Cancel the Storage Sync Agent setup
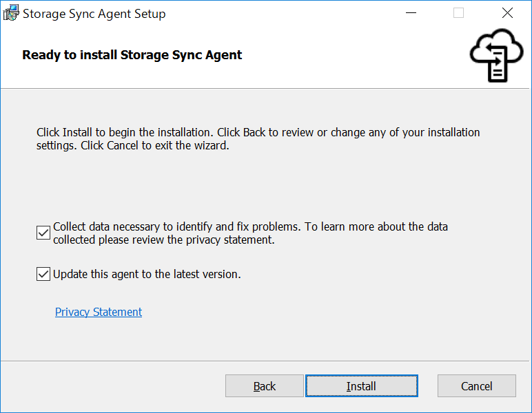This screenshot has width=532, height=413. [477, 386]
